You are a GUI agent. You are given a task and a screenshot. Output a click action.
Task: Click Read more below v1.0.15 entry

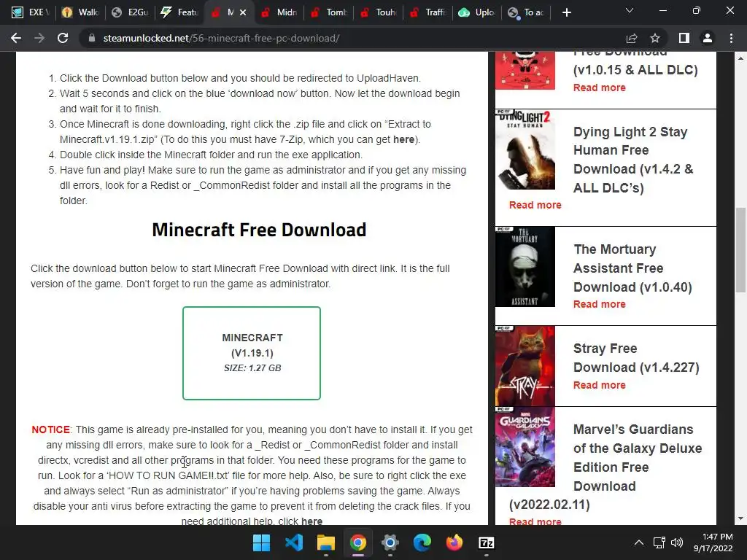click(x=600, y=87)
